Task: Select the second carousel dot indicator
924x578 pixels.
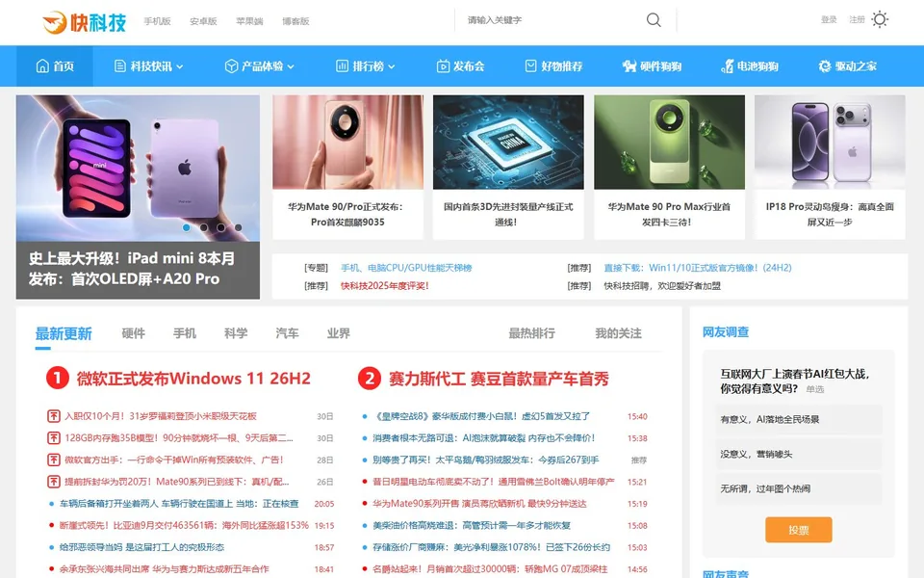Action: [x=203, y=227]
